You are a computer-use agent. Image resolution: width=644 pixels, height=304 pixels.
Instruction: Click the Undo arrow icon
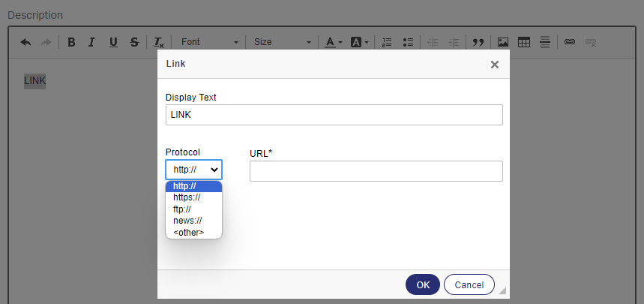pos(25,42)
